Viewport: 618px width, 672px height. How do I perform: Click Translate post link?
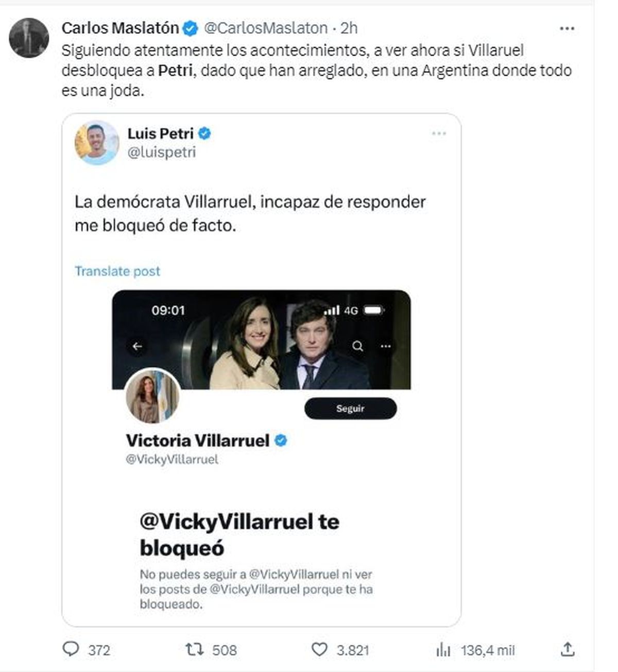click(x=117, y=271)
